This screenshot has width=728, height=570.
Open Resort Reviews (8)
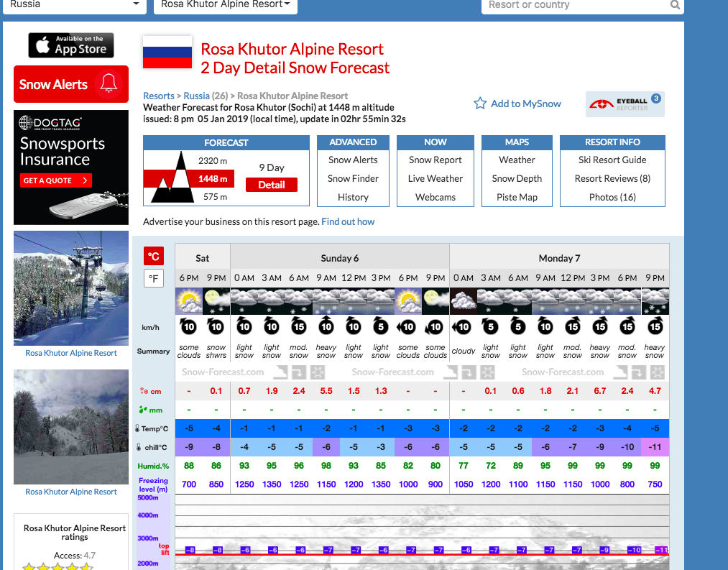612,178
